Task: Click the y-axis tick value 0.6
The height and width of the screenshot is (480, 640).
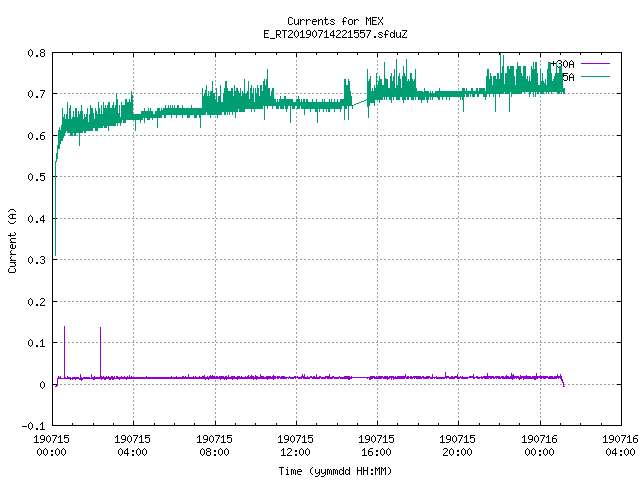Action: click(36, 136)
